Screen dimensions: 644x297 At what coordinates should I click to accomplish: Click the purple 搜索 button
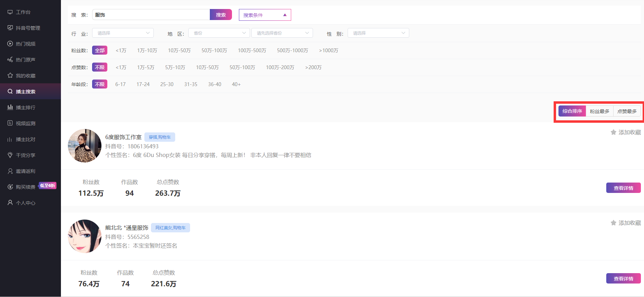tap(221, 15)
